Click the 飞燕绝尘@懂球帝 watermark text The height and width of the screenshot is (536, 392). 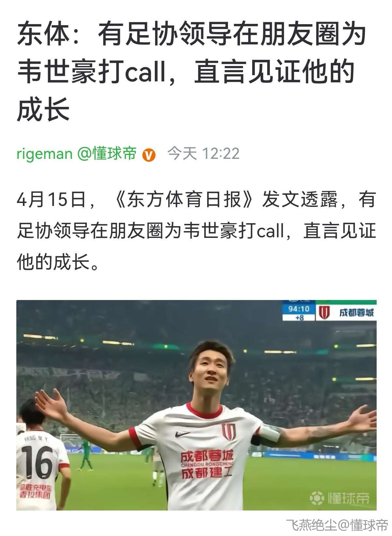click(x=336, y=525)
